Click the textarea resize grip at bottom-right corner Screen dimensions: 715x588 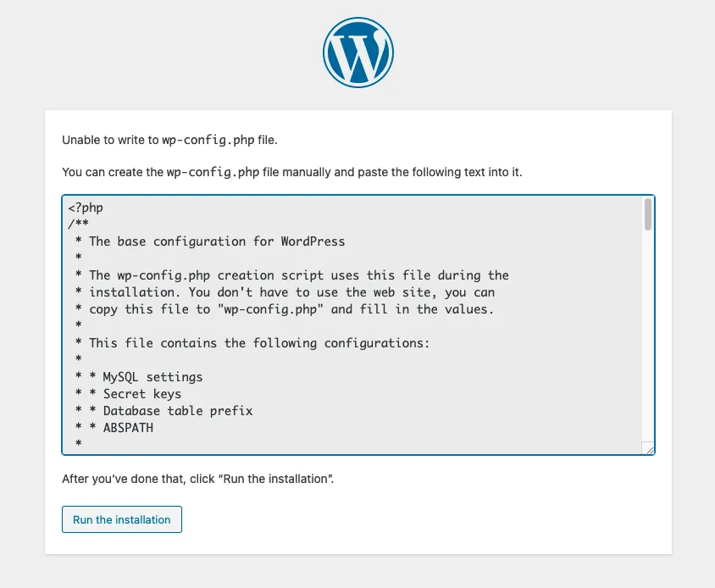[x=648, y=449]
